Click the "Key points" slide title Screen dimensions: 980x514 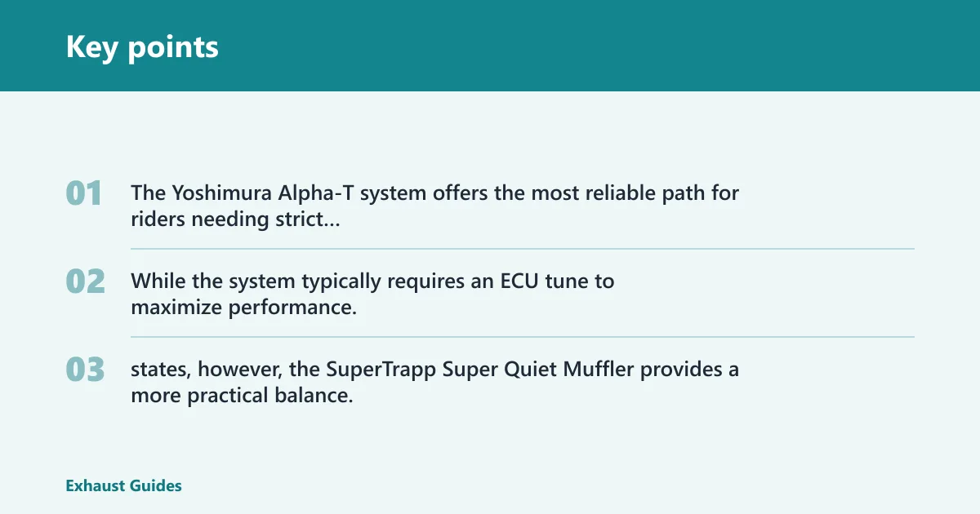point(142,47)
